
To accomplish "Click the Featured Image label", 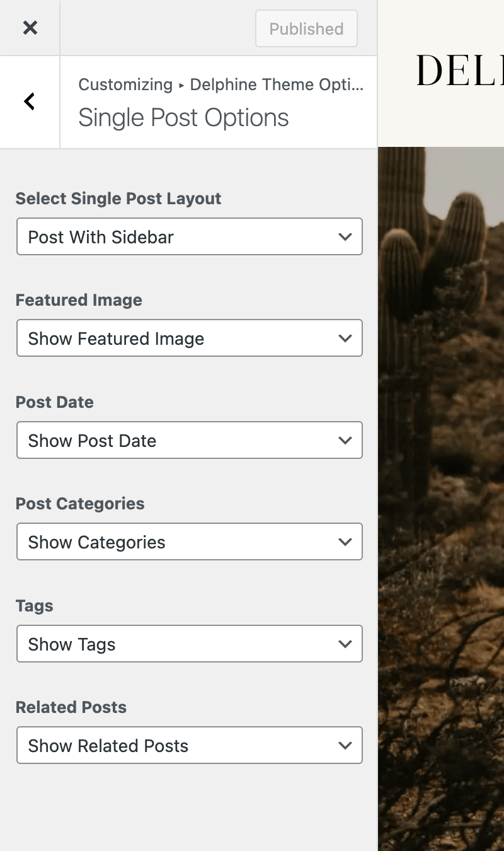I will tap(79, 300).
